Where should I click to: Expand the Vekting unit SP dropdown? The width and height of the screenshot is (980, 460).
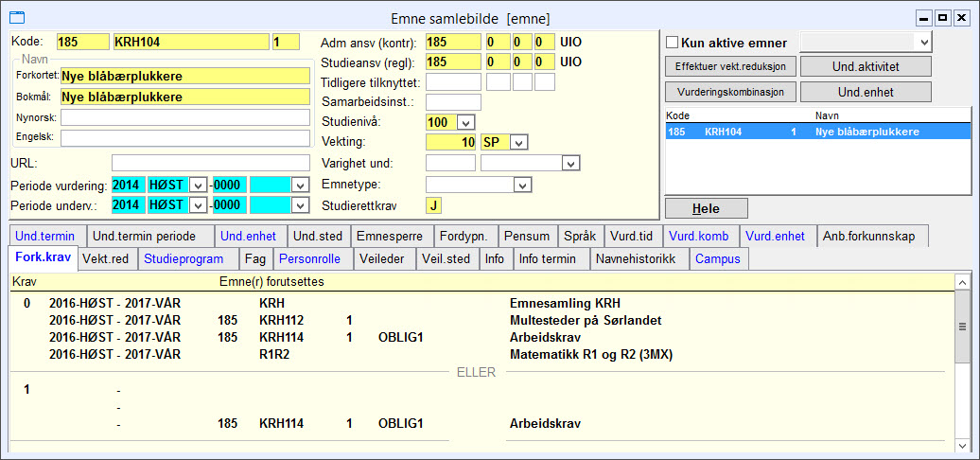(518, 143)
